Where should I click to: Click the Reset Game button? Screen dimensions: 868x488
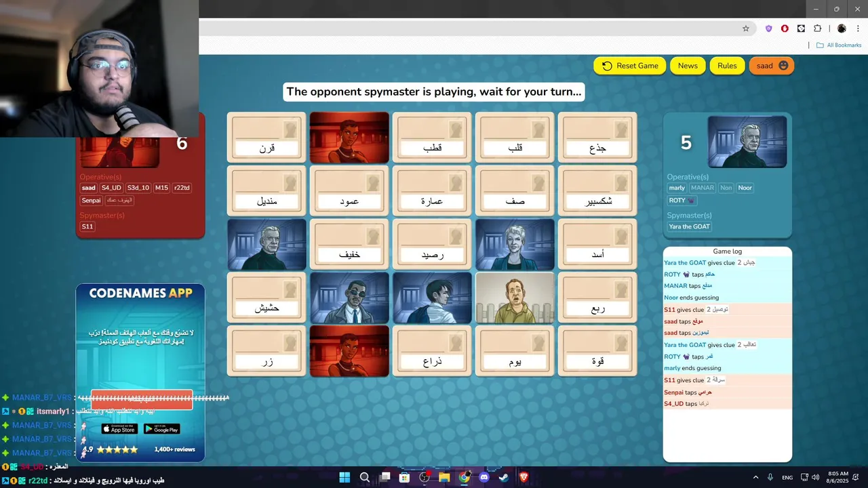(630, 66)
